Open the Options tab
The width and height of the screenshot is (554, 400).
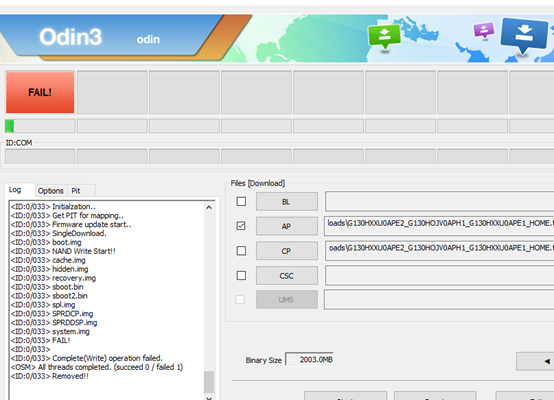[51, 191]
